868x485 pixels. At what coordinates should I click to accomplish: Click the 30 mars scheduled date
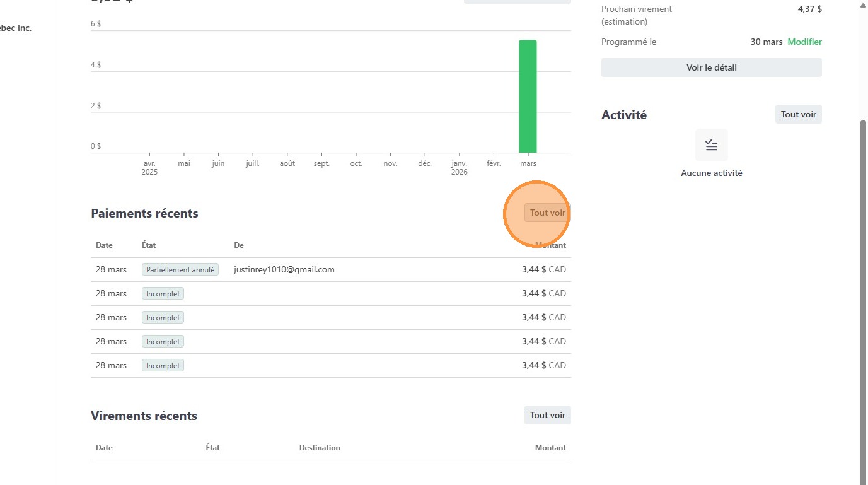(x=766, y=42)
